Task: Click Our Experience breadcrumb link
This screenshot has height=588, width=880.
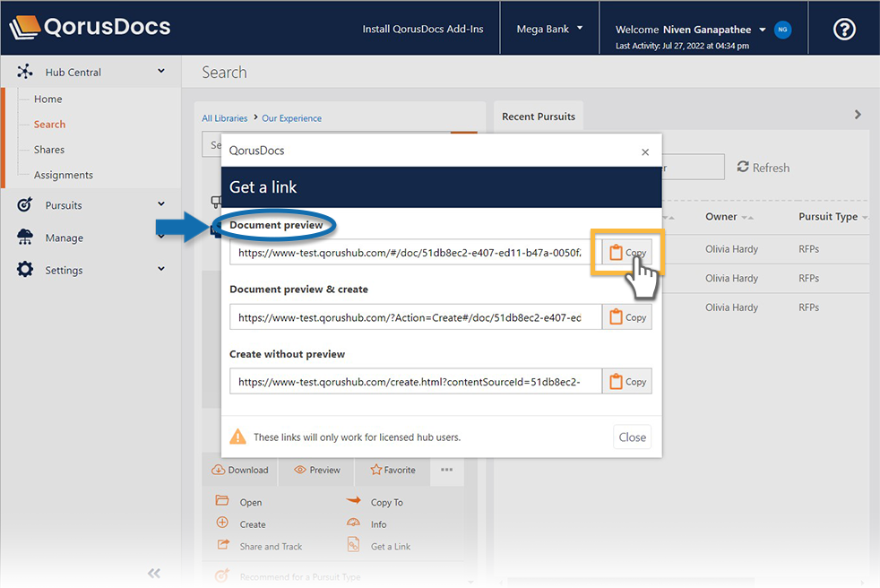Action: pos(292,118)
